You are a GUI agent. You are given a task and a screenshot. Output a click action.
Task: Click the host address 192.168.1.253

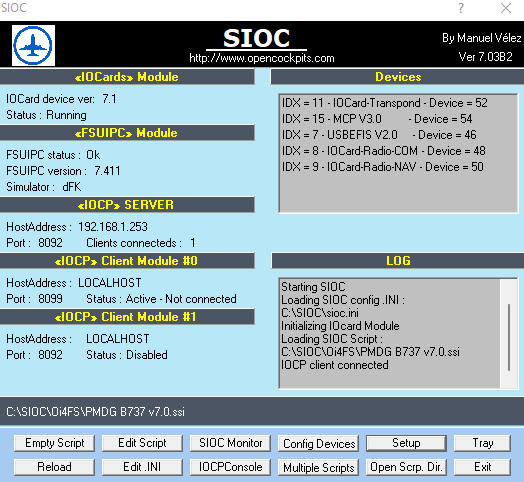(x=113, y=227)
